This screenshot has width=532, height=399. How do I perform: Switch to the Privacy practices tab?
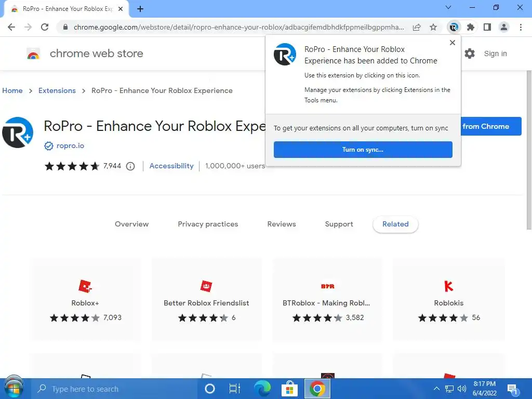pyautogui.click(x=208, y=224)
